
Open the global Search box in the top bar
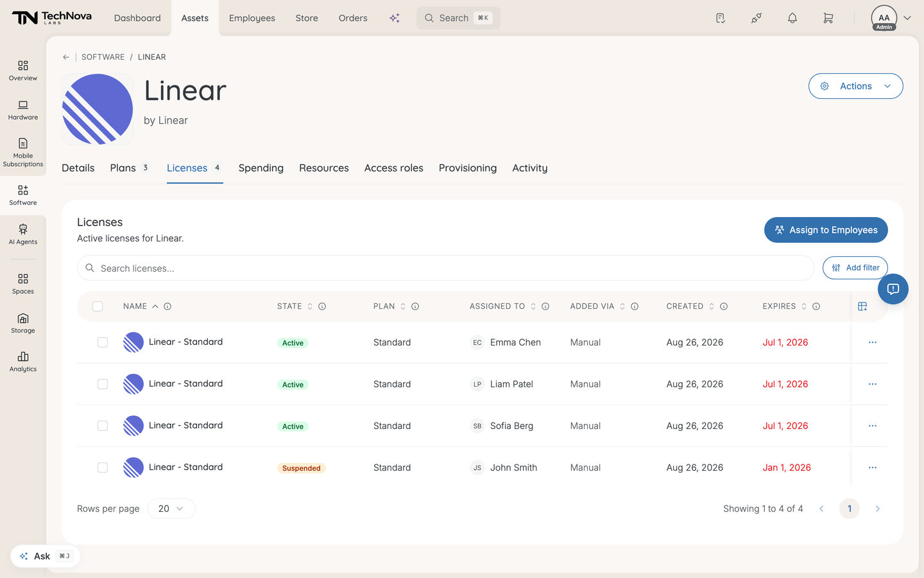(458, 18)
